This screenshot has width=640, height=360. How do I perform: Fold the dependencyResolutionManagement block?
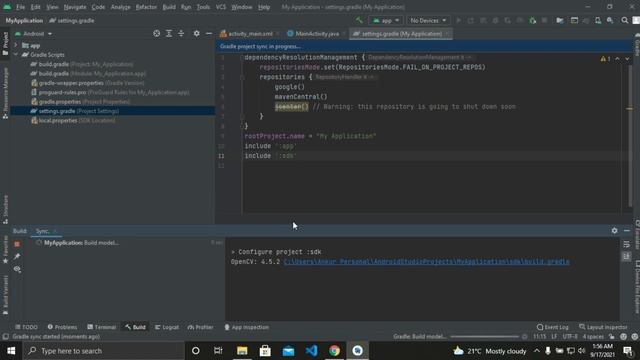(x=242, y=58)
